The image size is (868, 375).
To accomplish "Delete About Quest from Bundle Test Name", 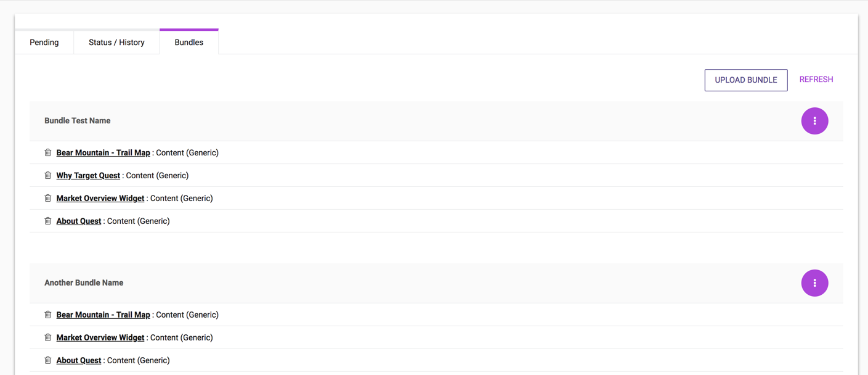I will (x=47, y=221).
